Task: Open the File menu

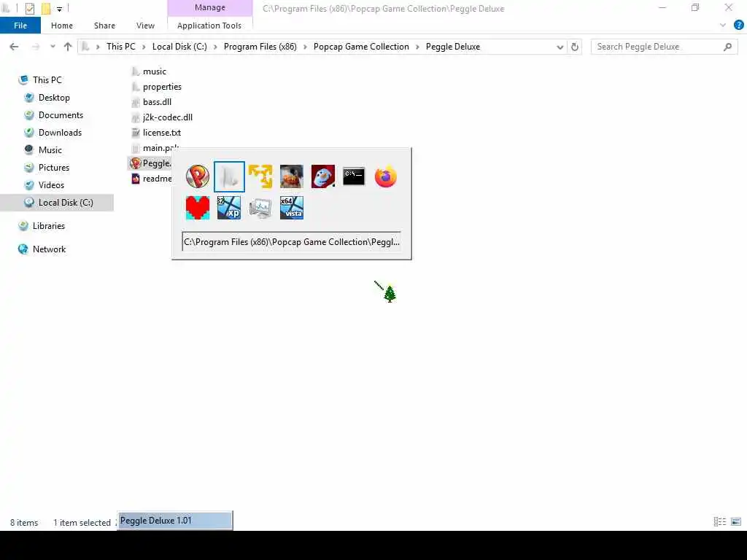Action: point(20,26)
